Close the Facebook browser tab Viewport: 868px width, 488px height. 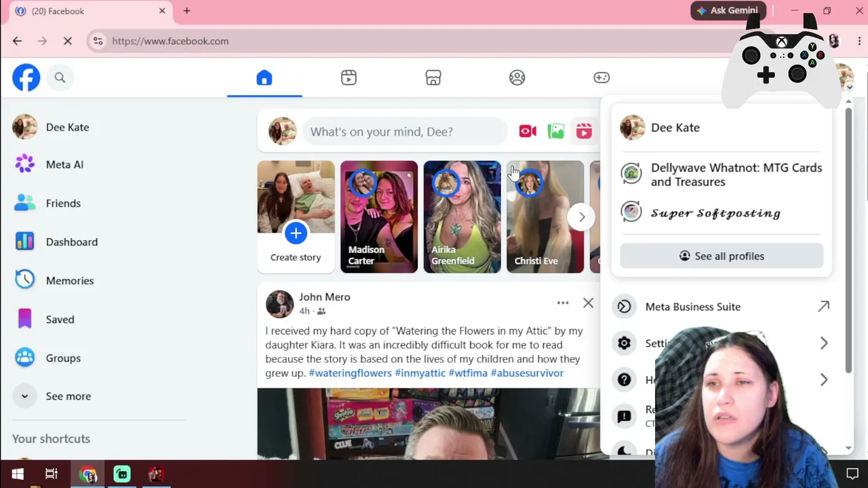(x=162, y=11)
